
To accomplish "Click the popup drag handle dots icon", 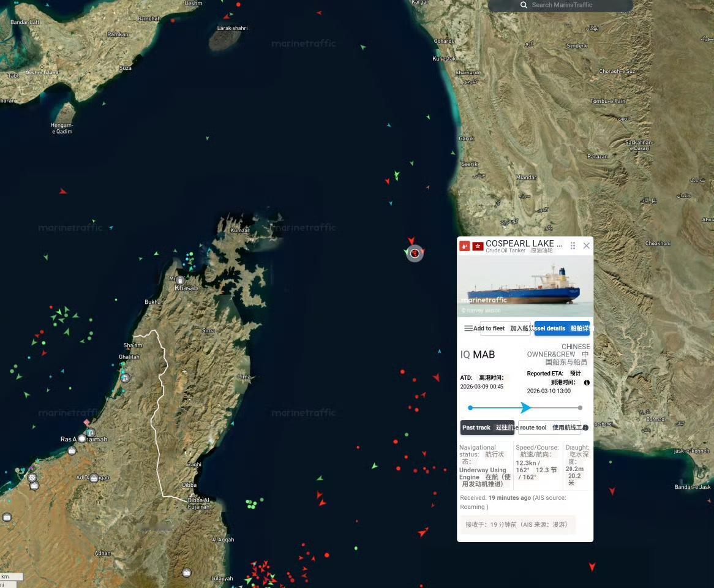I will click(x=573, y=246).
